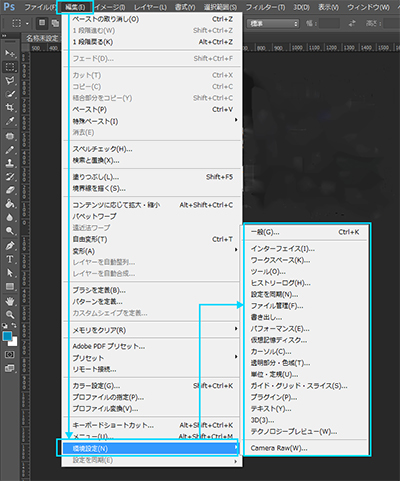Choose ペーストの取り消し menu item

click(x=152, y=19)
